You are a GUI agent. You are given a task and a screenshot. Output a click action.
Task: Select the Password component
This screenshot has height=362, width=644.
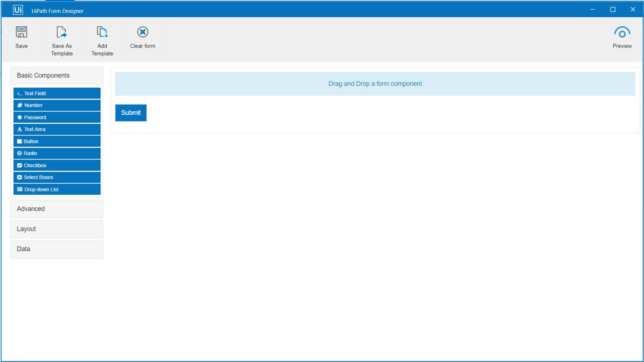click(57, 117)
